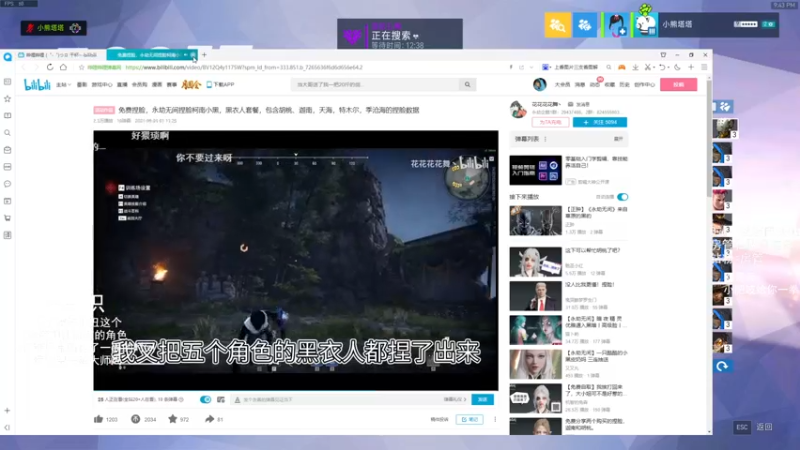
Task: Click the blue 关注 follow button
Action: click(x=599, y=122)
